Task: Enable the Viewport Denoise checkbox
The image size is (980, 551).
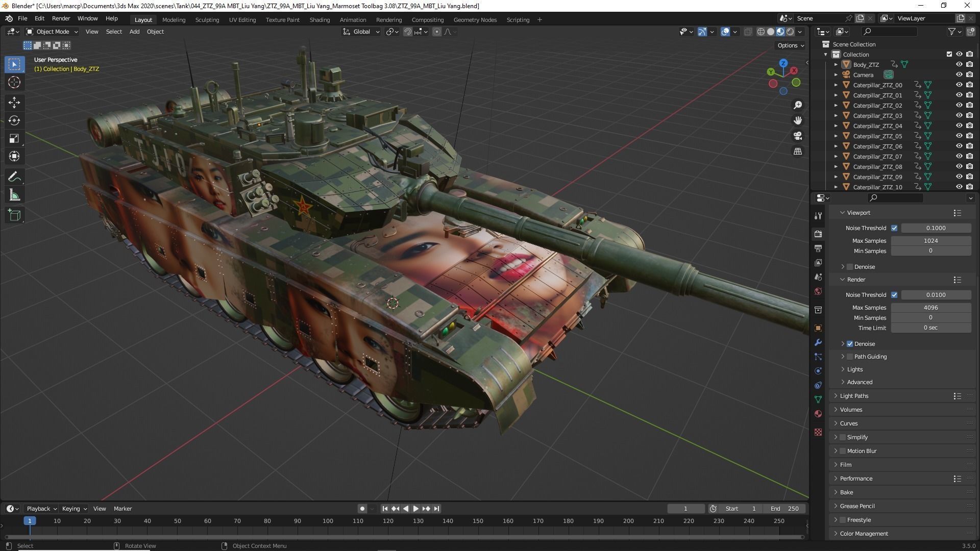Action: [850, 267]
